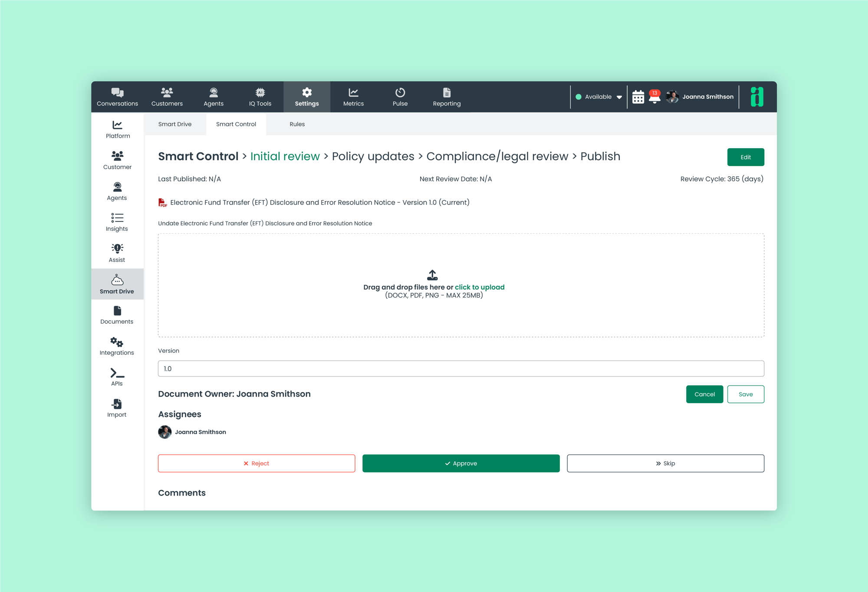Switch to the Smart Drive tab
Image resolution: width=868 pixels, height=592 pixels.
click(175, 124)
